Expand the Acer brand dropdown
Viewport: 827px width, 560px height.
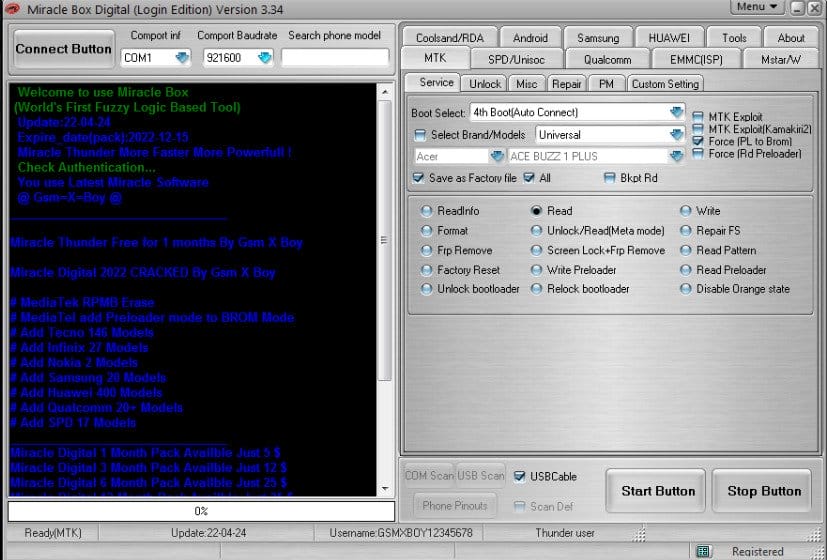click(497, 156)
